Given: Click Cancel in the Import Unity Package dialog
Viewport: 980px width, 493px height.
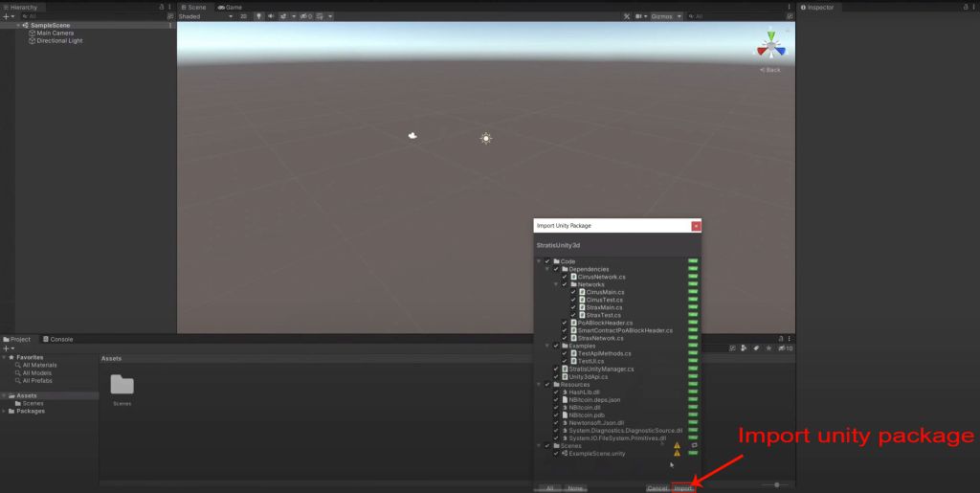Looking at the screenshot, I should coord(657,488).
